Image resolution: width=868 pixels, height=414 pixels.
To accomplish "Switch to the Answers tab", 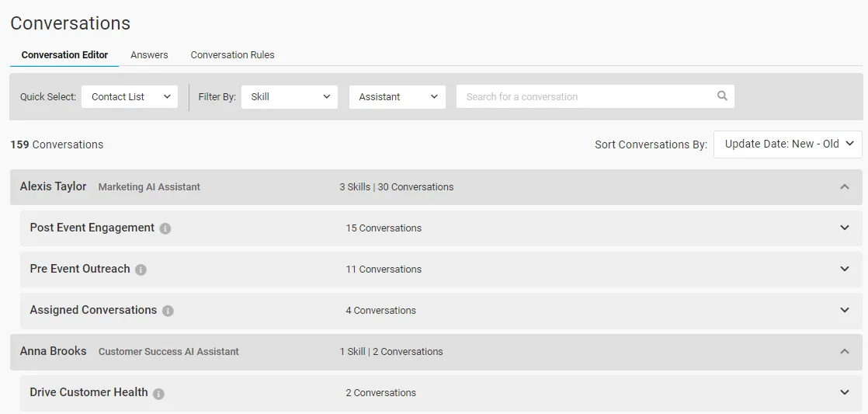I will click(x=150, y=55).
